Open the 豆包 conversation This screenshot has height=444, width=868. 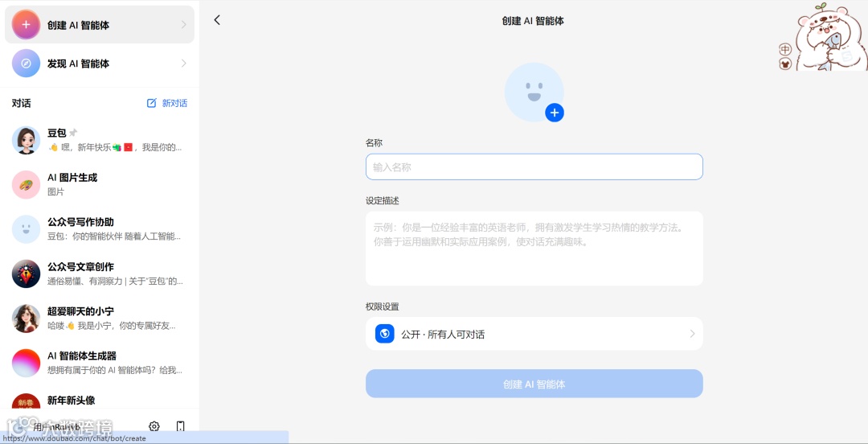pos(100,140)
